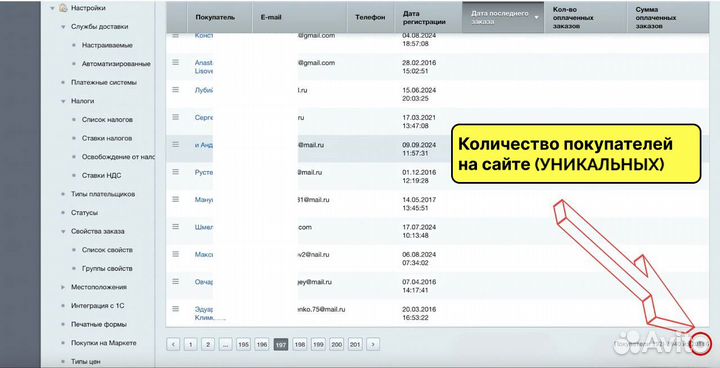Go to page 200
This screenshot has height=368, width=720.
(337, 344)
